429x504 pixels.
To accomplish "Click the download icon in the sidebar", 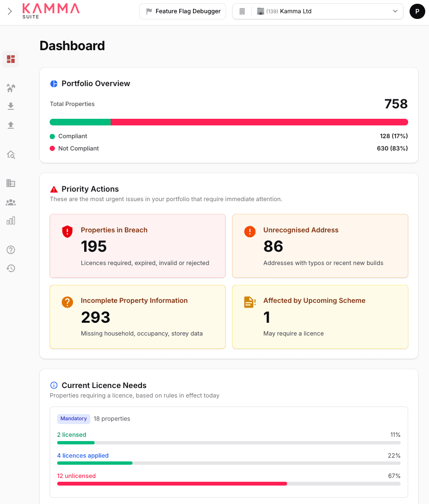I will pos(10,106).
